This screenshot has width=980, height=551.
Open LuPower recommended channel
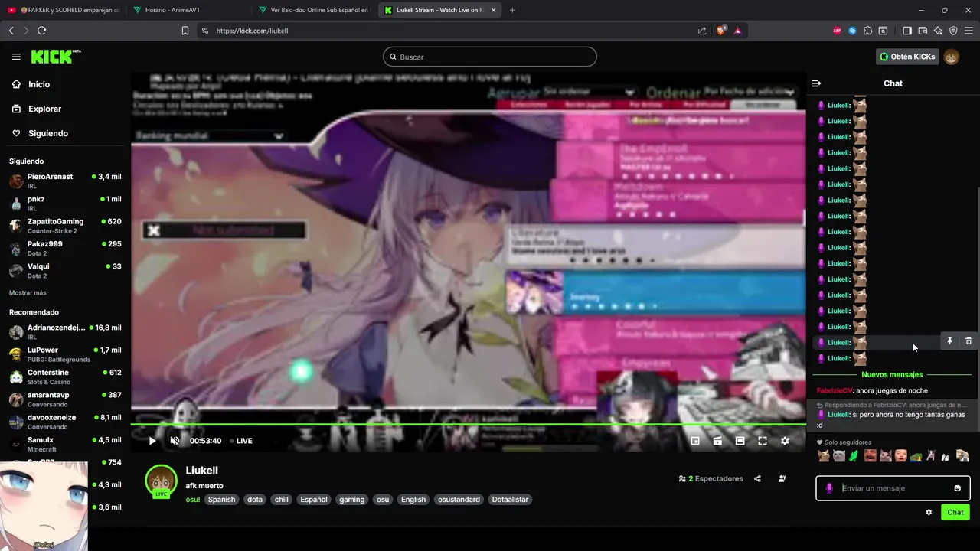click(x=64, y=354)
